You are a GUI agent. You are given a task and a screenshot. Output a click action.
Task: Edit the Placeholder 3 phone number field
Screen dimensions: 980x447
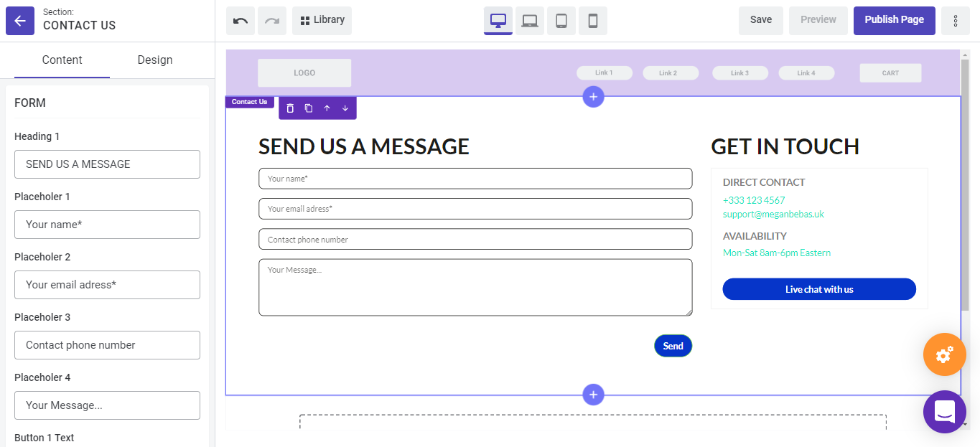[107, 345]
